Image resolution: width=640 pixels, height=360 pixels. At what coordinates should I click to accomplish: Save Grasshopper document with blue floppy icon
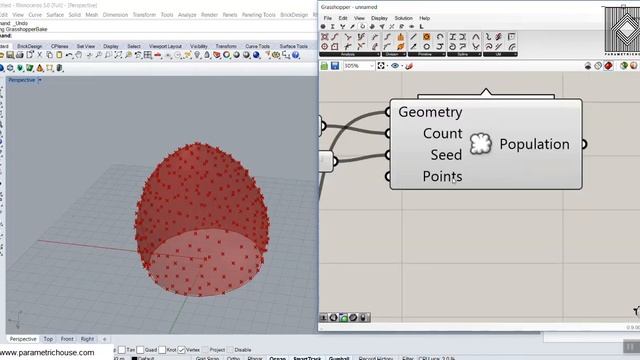(x=335, y=66)
